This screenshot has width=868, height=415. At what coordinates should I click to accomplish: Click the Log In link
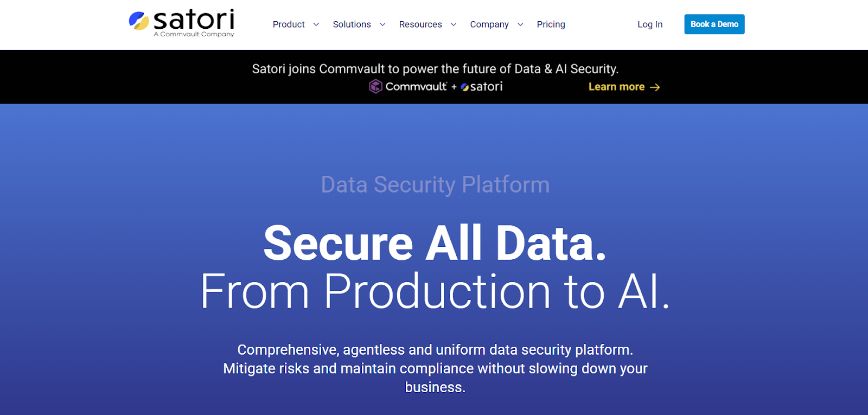click(x=650, y=24)
